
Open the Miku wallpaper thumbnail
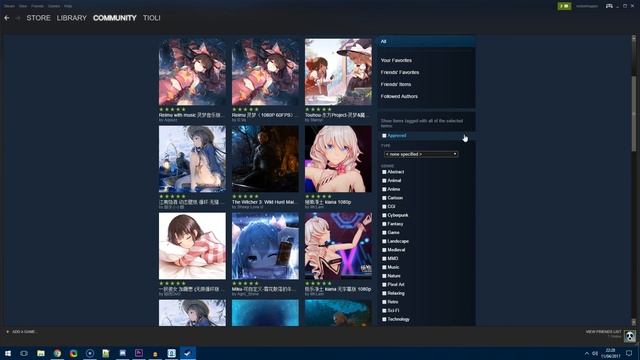tap(265, 246)
